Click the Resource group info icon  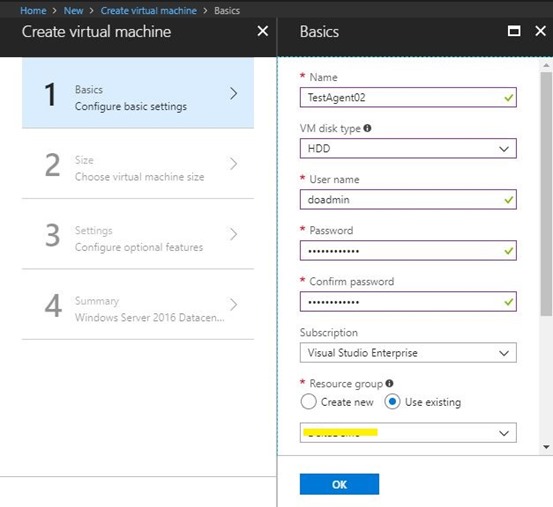(389, 383)
